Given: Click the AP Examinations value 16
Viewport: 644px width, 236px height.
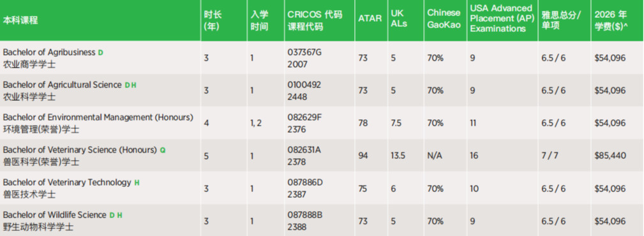Looking at the screenshot, I should (x=475, y=156).
